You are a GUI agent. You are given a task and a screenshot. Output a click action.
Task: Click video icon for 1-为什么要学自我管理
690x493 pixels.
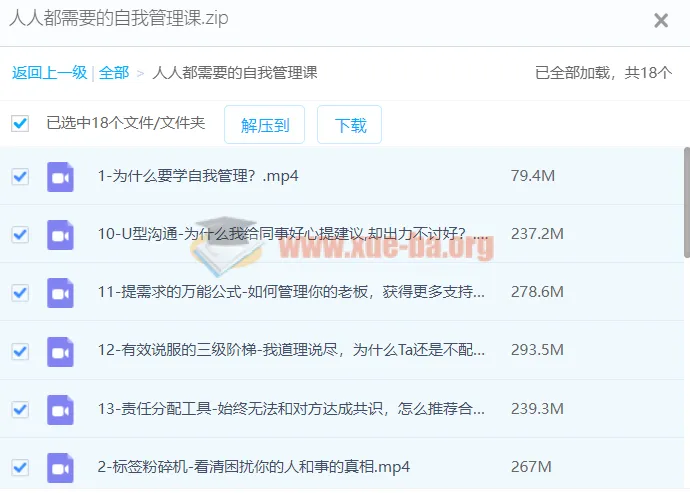tap(60, 177)
